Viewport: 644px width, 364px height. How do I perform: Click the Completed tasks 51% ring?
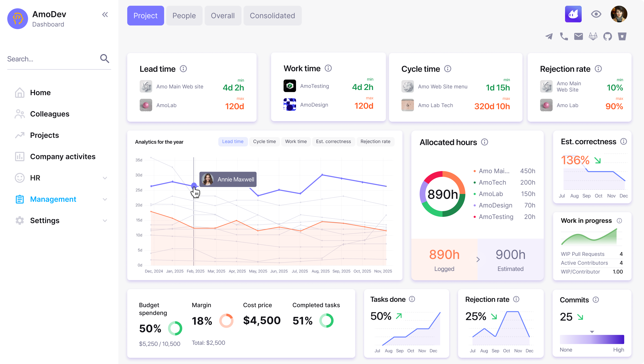326,321
